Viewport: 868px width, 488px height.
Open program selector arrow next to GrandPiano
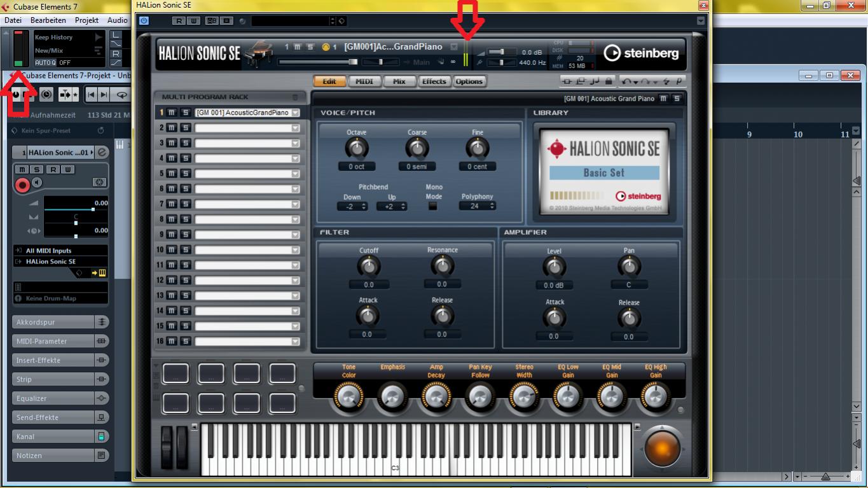[x=454, y=46]
